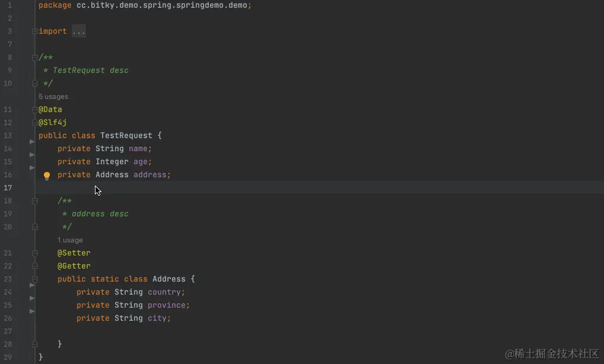
Task: Click the field name 'name'
Action: tap(138, 149)
